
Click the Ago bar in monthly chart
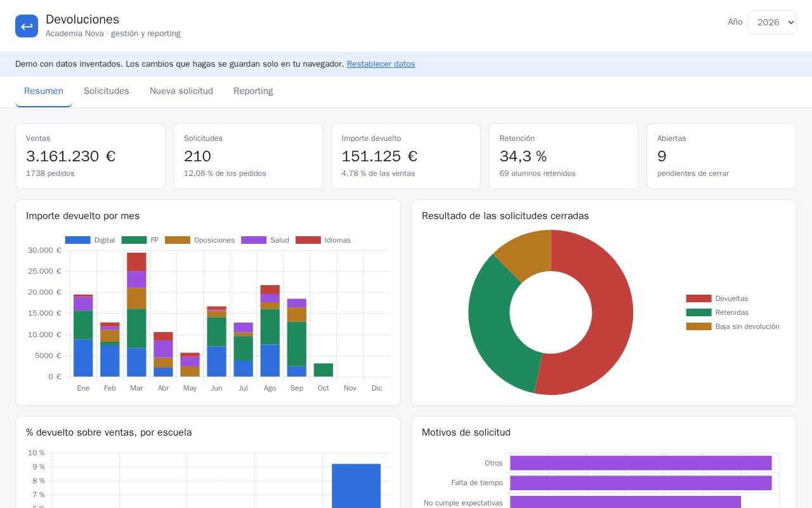pyautogui.click(x=270, y=331)
